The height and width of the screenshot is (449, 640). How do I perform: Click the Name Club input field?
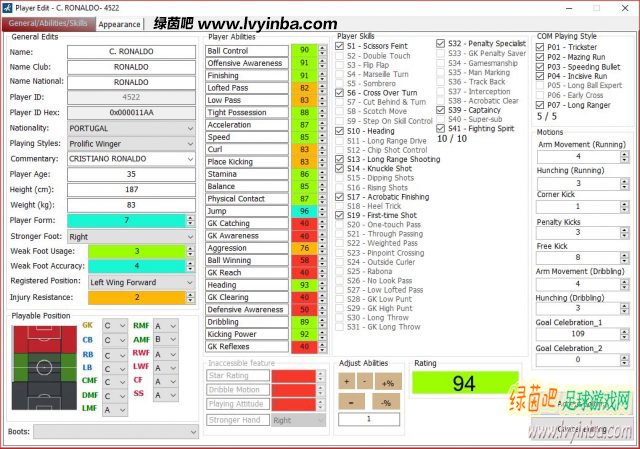(x=131, y=67)
